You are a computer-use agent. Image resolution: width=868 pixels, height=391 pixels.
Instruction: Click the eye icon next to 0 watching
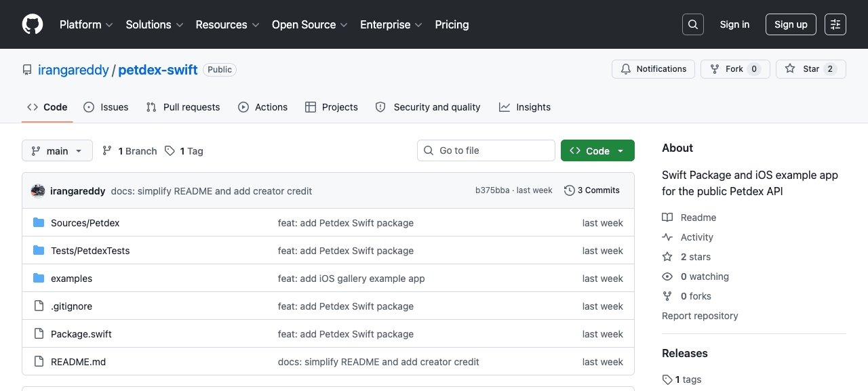click(667, 276)
